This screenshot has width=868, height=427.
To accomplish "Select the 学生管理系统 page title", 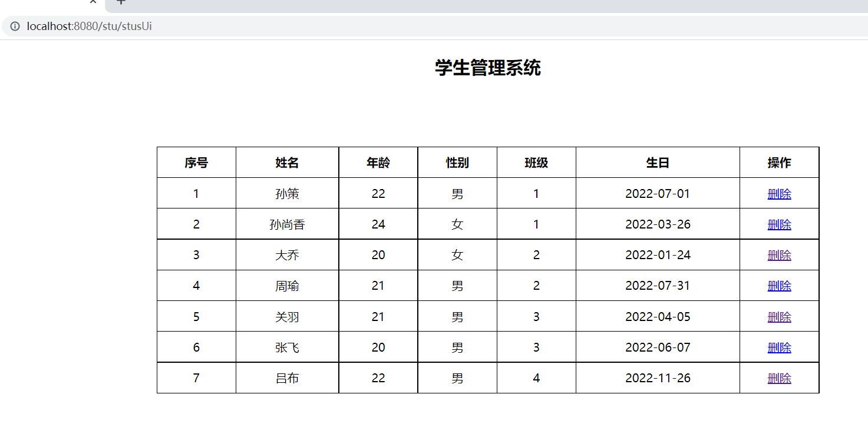I will [488, 68].
